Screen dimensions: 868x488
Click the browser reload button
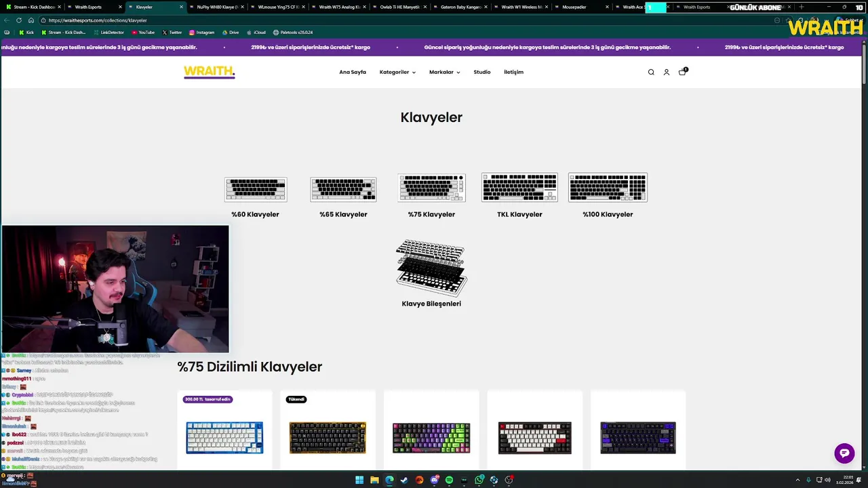coord(18,20)
